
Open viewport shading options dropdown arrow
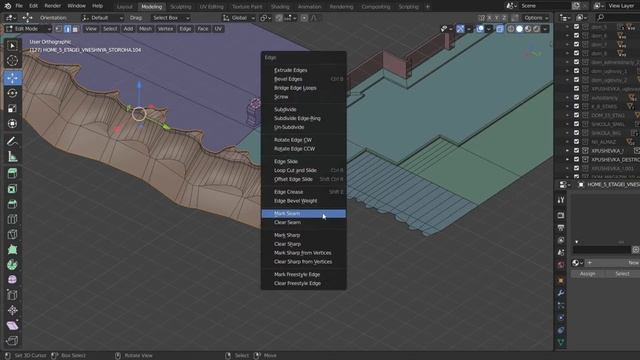[x=545, y=29]
